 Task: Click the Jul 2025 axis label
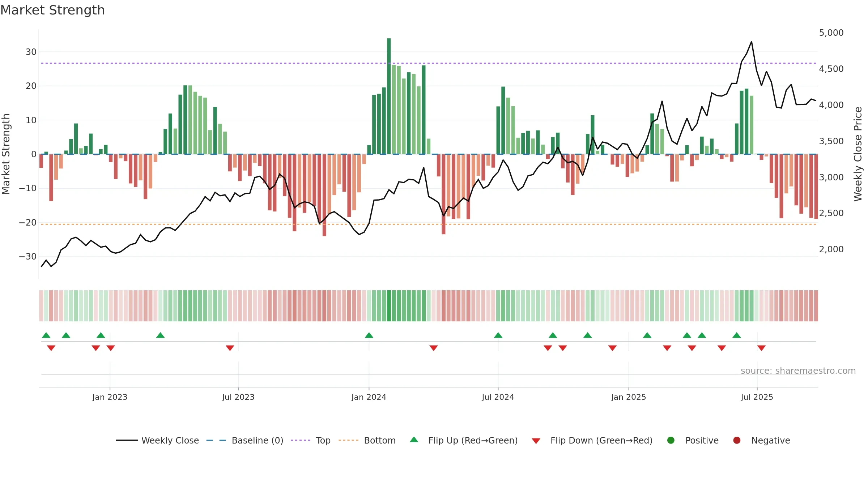pos(757,397)
